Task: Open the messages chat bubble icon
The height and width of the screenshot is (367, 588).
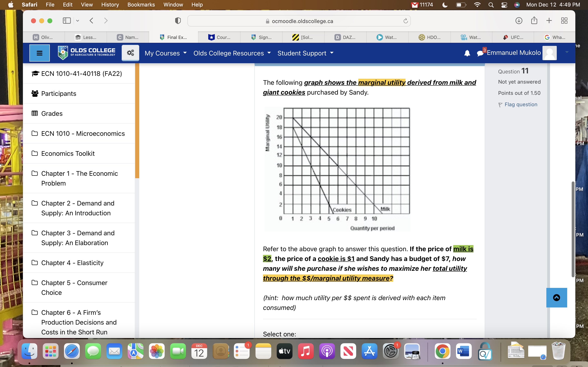Action: click(x=480, y=53)
